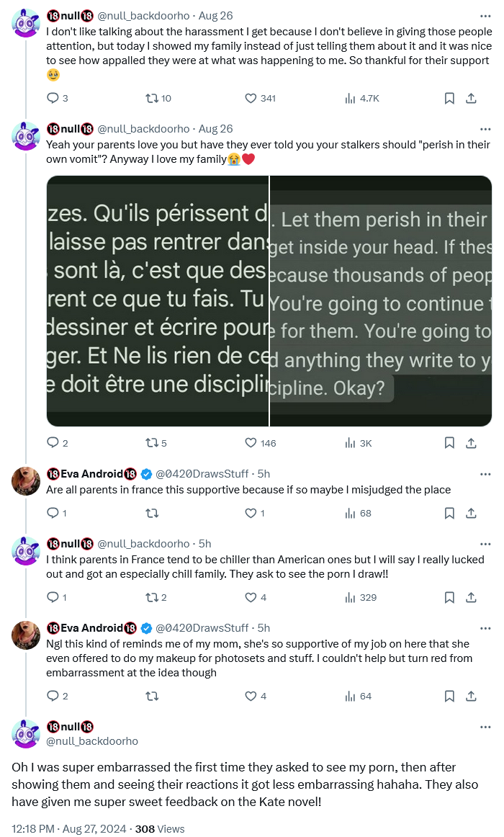Open the Aug 26 timestamp of first tweet
Viewport: 504px width, 837px height.
click(215, 16)
